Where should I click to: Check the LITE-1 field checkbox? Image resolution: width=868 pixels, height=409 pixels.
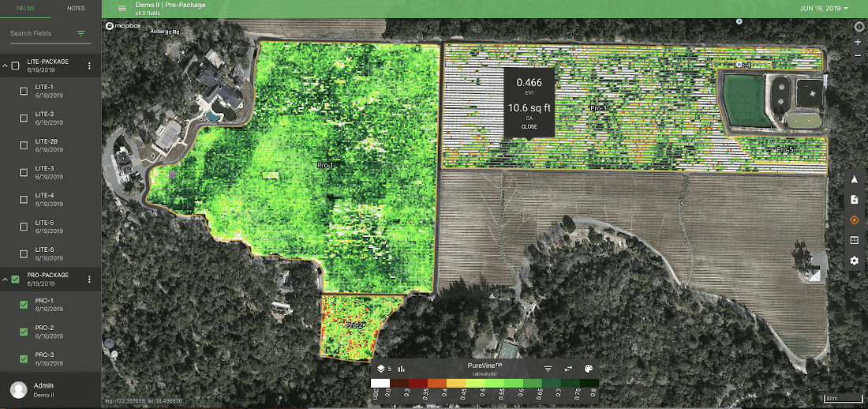tap(24, 91)
